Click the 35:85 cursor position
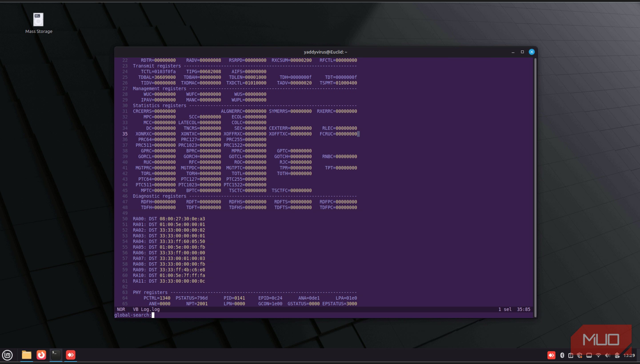 [524, 309]
